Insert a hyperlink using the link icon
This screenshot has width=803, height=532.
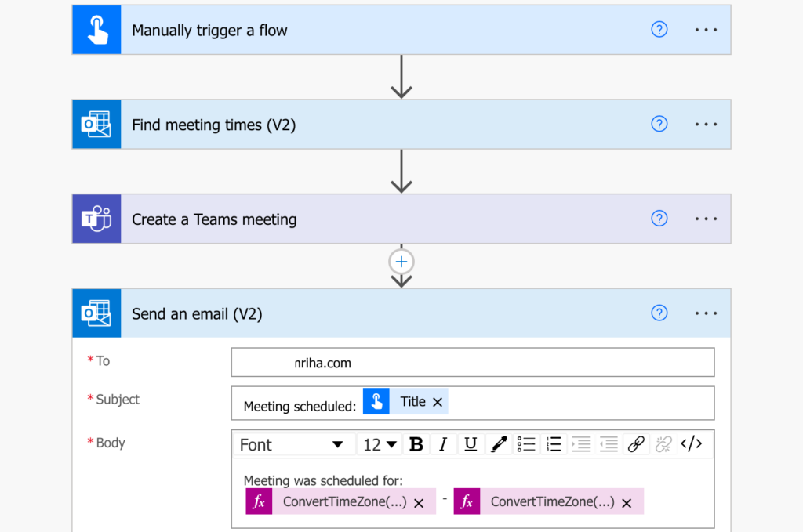pyautogui.click(x=636, y=444)
